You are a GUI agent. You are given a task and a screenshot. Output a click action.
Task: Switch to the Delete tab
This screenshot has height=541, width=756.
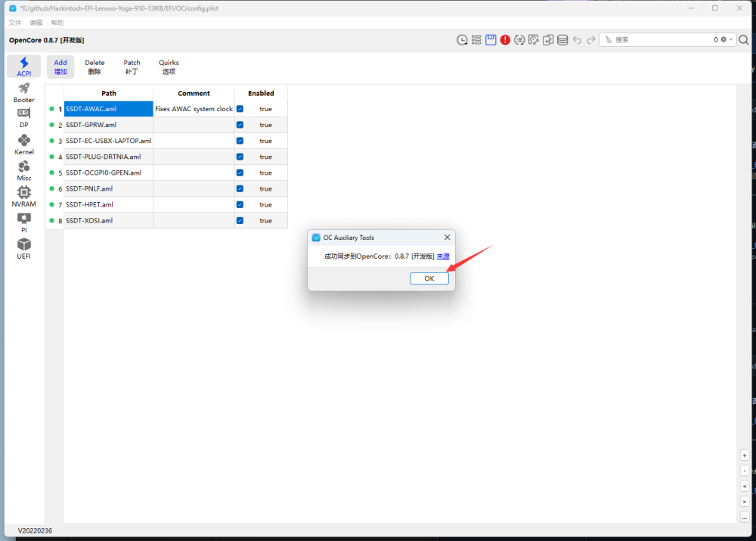(x=94, y=67)
